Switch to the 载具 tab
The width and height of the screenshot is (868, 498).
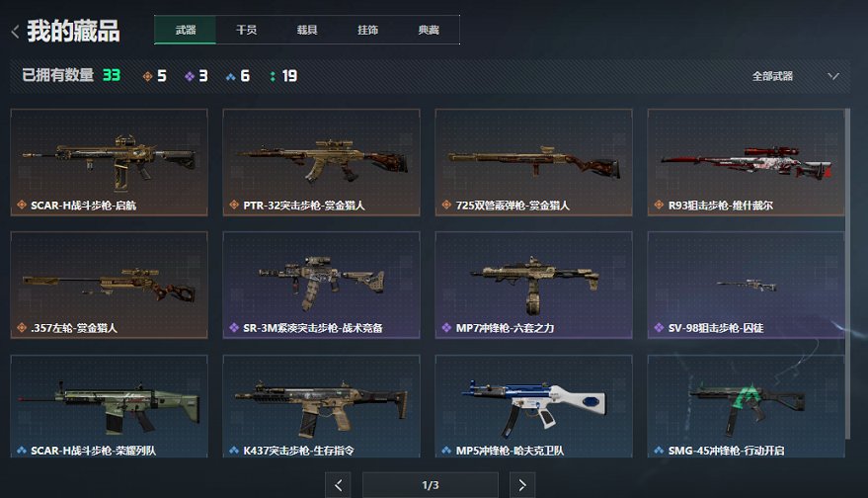tap(307, 30)
